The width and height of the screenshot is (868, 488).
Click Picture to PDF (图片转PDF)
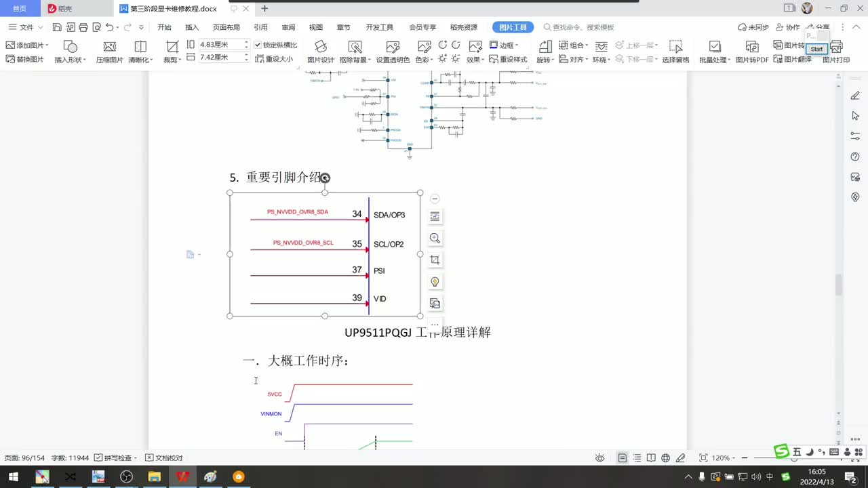tap(752, 51)
